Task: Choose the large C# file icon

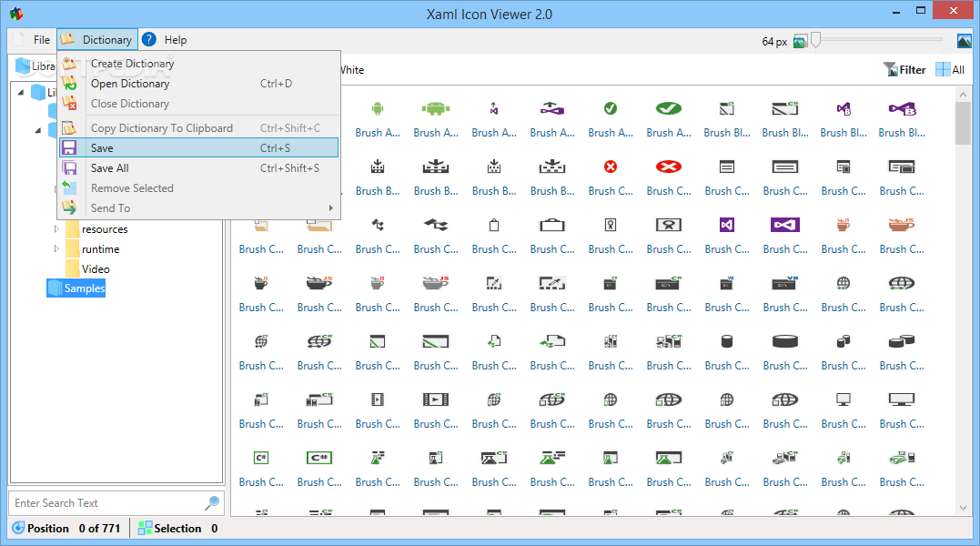Action: [x=319, y=458]
